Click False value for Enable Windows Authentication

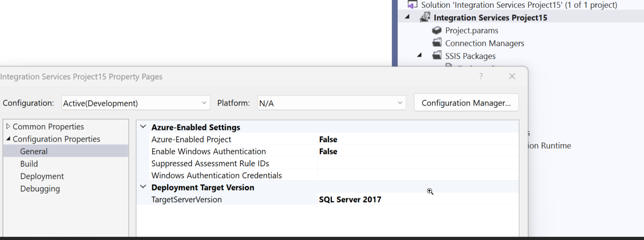click(328, 151)
